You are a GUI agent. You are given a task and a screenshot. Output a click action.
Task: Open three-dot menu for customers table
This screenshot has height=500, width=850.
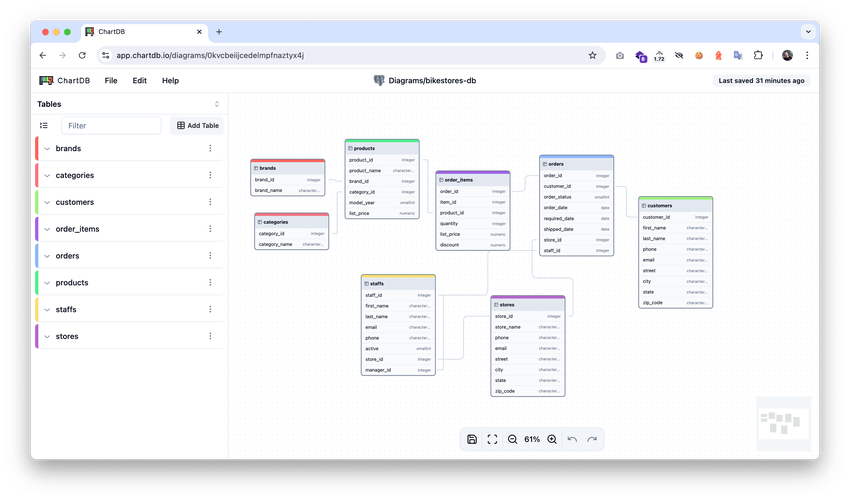tap(210, 202)
